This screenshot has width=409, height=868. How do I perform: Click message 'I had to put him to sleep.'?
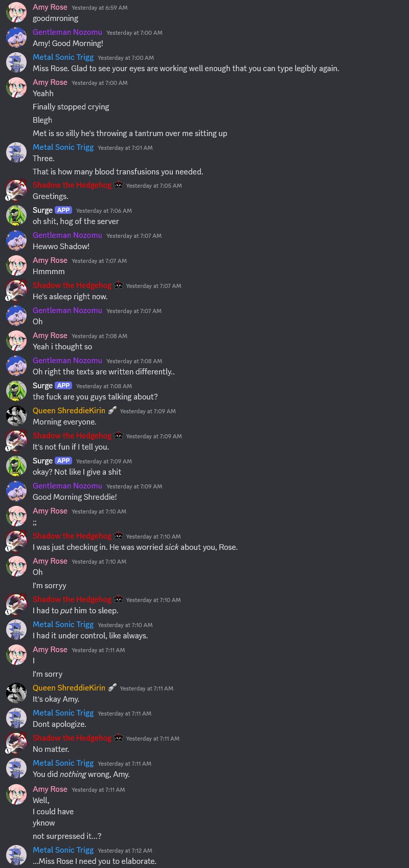click(76, 611)
